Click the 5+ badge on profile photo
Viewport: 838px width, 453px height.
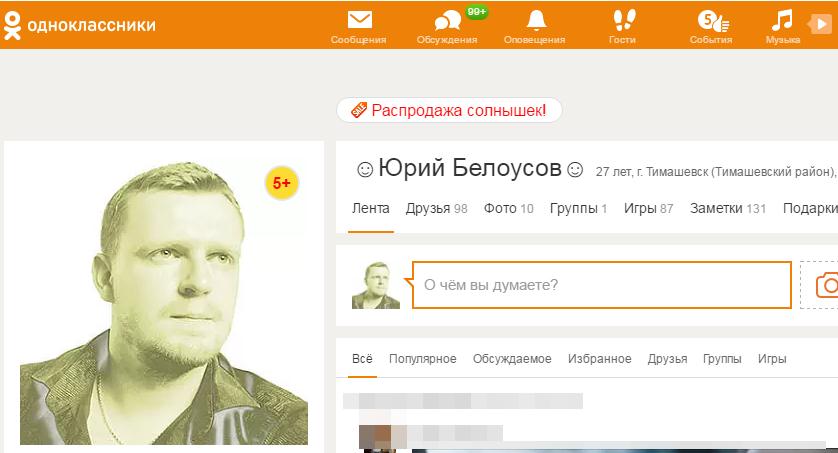282,183
